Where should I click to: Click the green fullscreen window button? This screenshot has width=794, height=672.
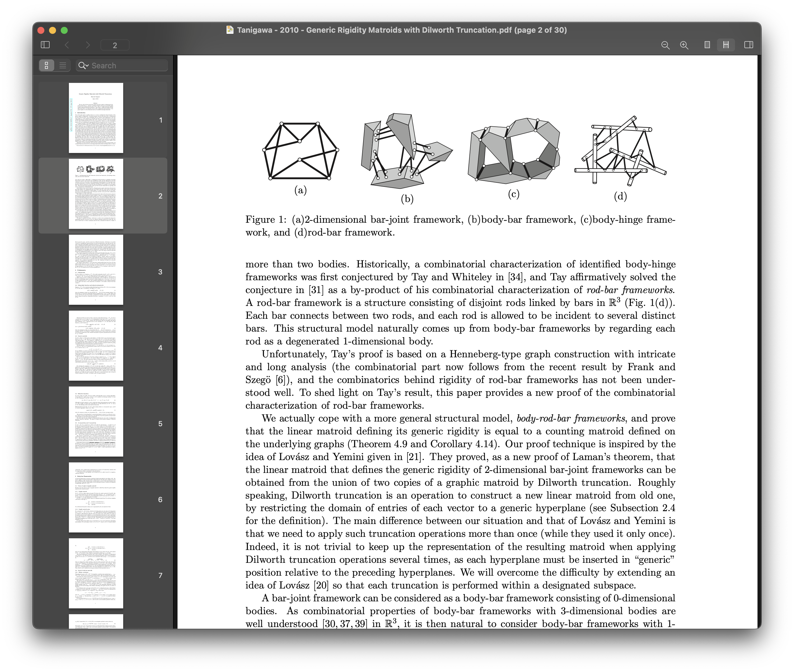[65, 30]
